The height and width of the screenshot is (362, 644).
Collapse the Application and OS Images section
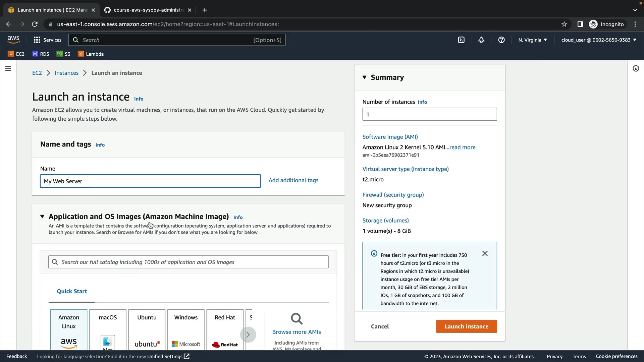tap(42, 217)
